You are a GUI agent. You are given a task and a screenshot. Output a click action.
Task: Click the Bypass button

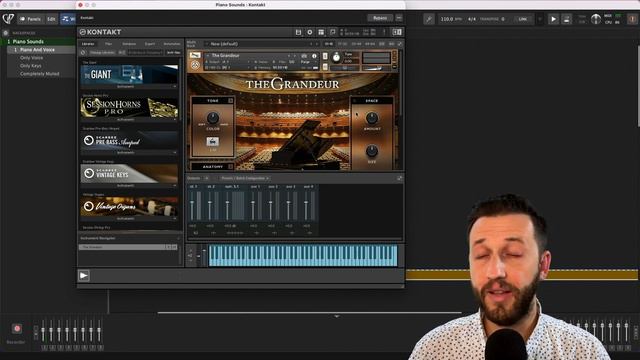tap(380, 18)
